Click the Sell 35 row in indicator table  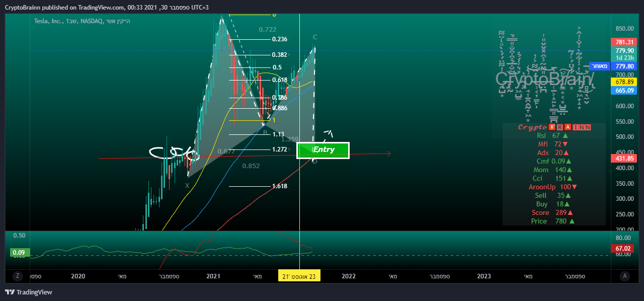click(552, 195)
